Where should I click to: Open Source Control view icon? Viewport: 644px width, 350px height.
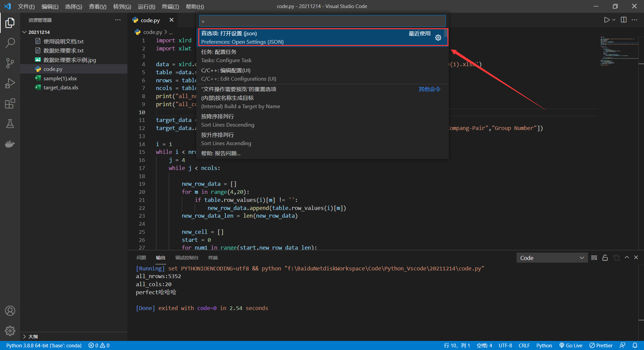10,63
